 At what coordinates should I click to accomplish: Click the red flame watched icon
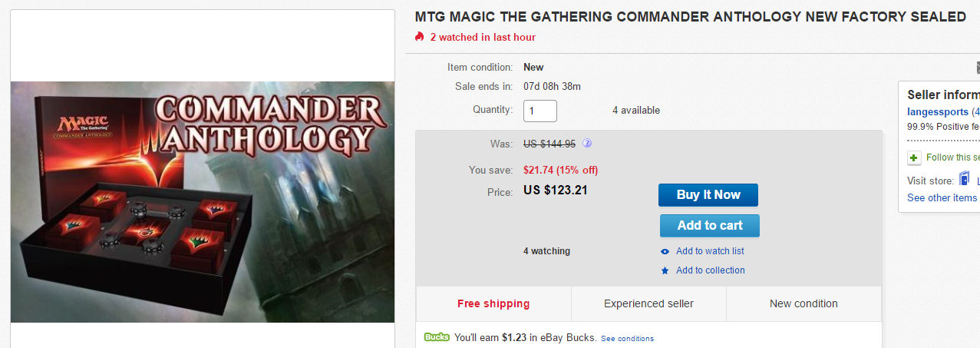pos(419,37)
